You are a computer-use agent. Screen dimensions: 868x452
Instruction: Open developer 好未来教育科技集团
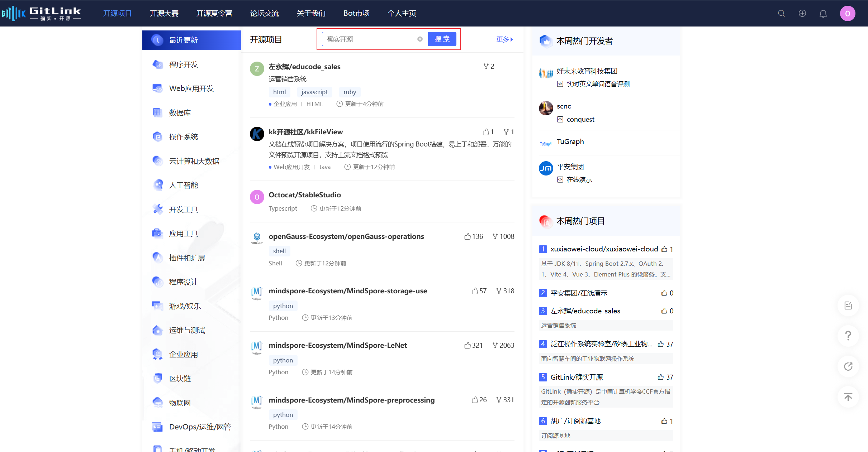coord(587,71)
